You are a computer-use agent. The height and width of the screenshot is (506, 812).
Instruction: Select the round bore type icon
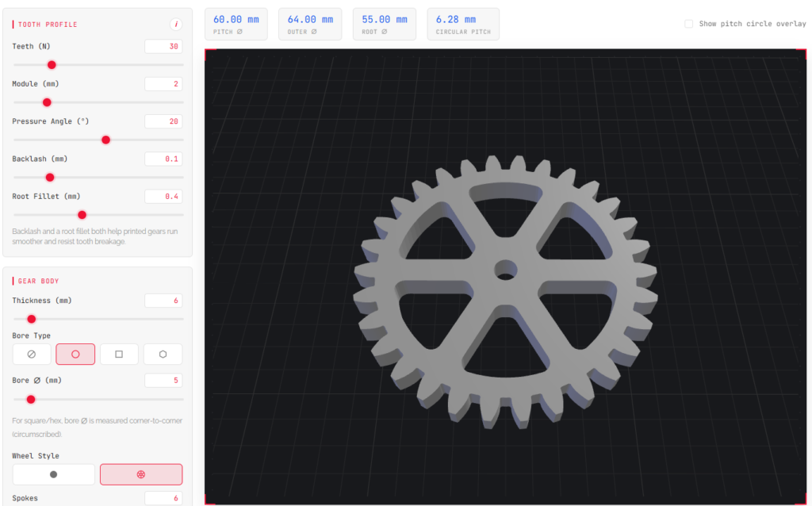pos(75,355)
